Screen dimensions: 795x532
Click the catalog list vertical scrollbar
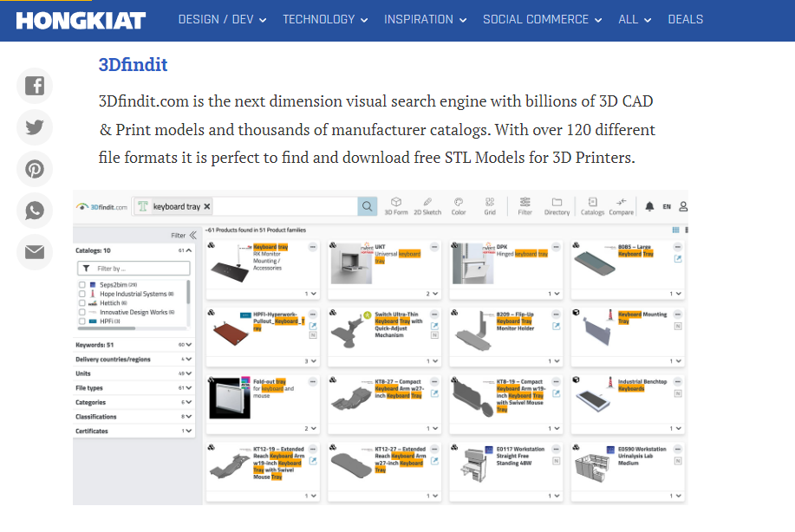pyautogui.click(x=189, y=292)
